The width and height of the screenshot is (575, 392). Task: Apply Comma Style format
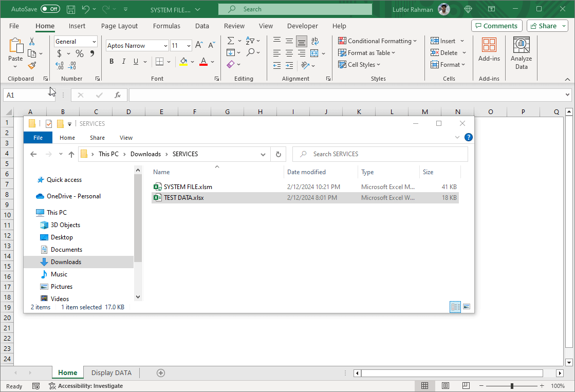coord(92,53)
